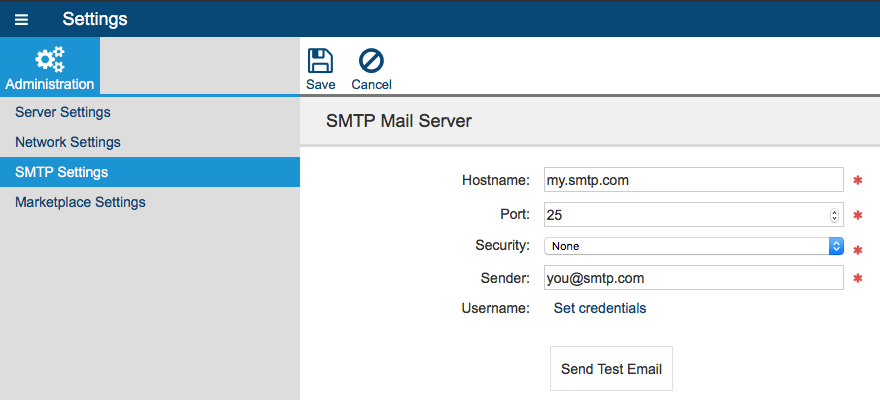Select the Administration gears icon
The width and height of the screenshot is (880, 400).
50,59
